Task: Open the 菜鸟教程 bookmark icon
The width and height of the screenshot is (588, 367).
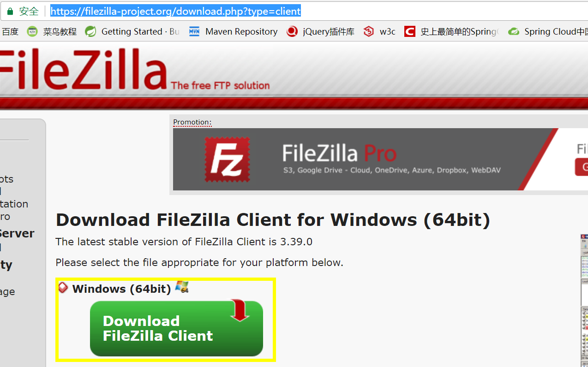Action: tap(32, 31)
